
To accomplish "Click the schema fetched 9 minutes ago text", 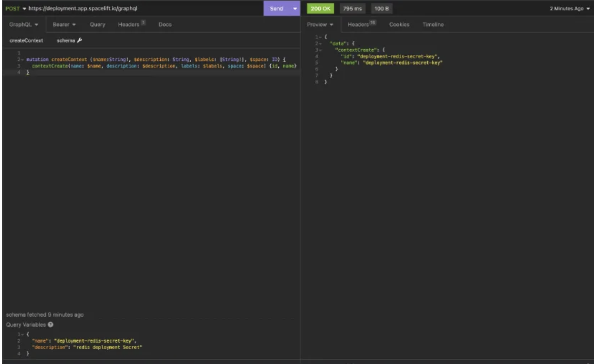I will pos(44,314).
